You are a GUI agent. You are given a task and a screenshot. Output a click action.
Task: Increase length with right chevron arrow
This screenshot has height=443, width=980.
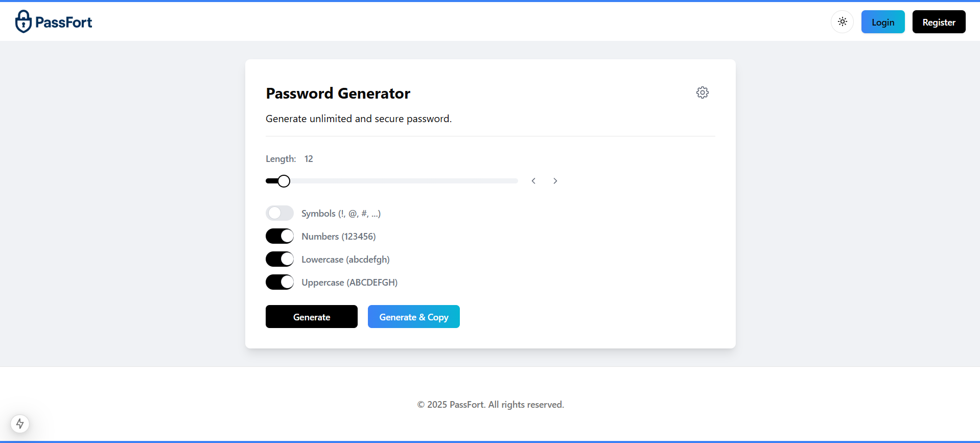[x=555, y=181]
